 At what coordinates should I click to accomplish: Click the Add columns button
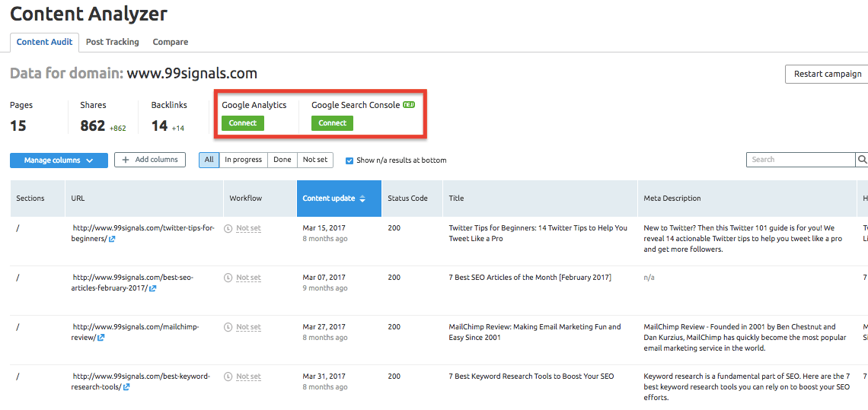(x=150, y=160)
